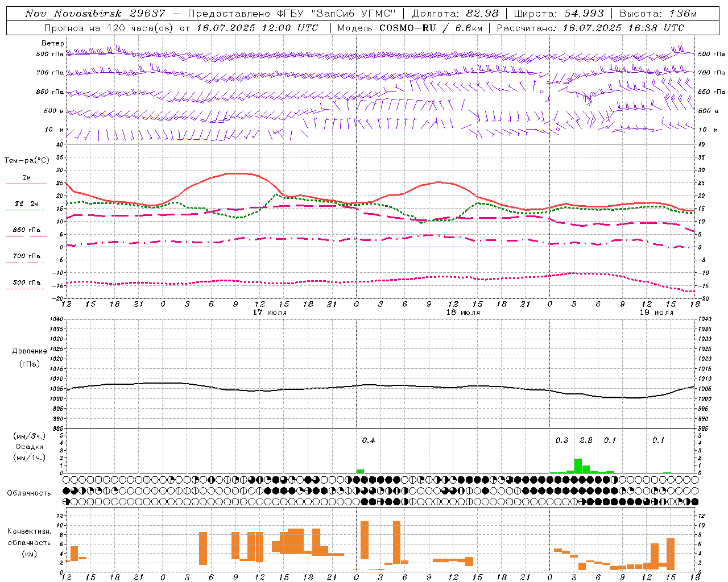Click the 700 гПа dash-dot legend line sample
This screenshot has height=582, width=728.
[x=25, y=263]
